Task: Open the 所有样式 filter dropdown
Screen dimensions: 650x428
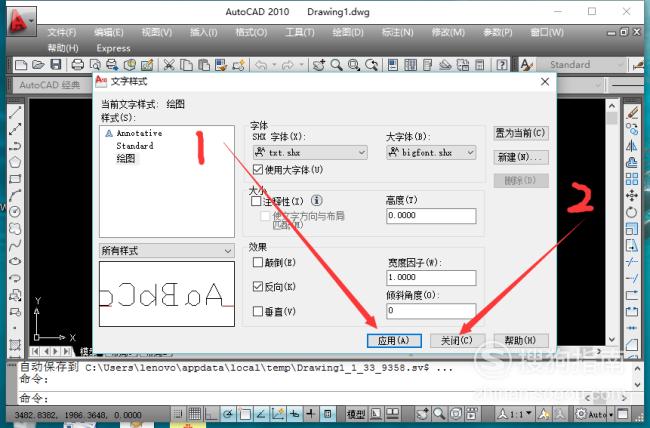Action: pyautogui.click(x=167, y=250)
